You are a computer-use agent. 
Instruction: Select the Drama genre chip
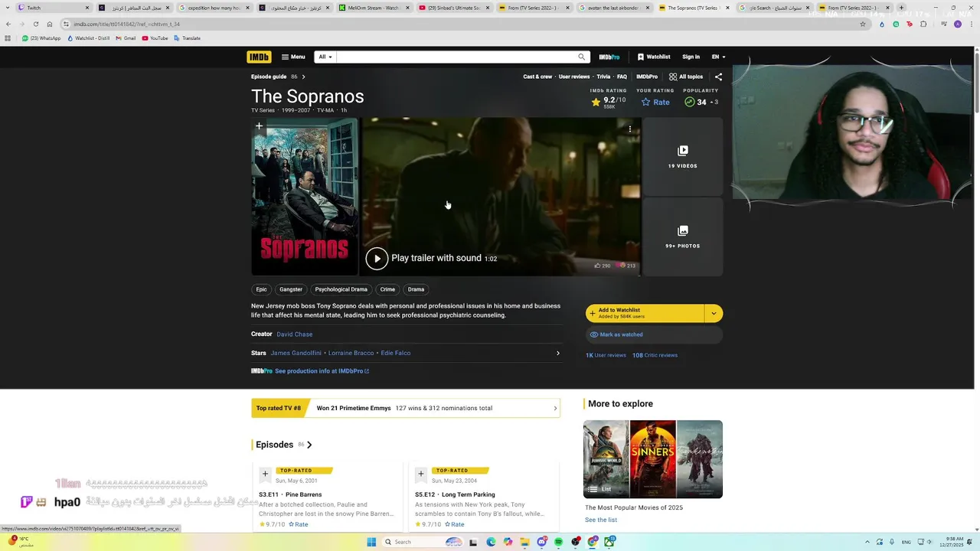click(x=416, y=289)
